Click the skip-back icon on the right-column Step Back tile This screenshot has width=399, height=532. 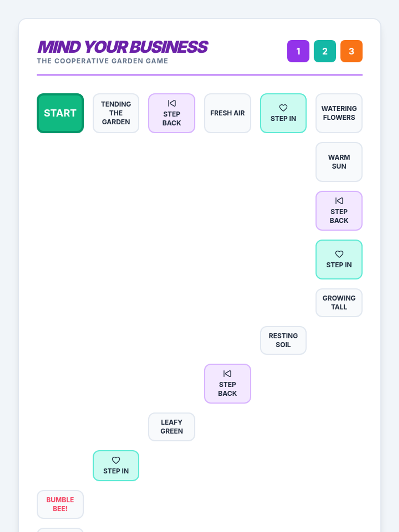(339, 201)
